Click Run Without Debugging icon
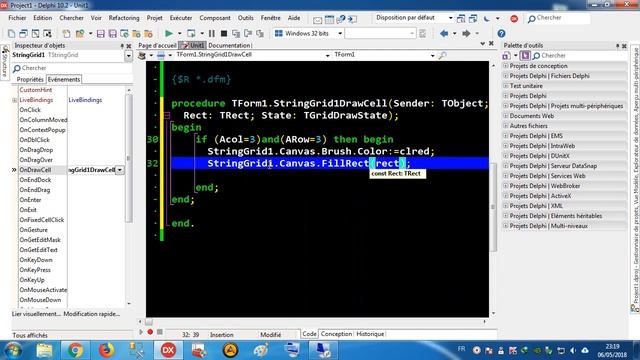This screenshot has height=360, width=640. tap(191, 33)
